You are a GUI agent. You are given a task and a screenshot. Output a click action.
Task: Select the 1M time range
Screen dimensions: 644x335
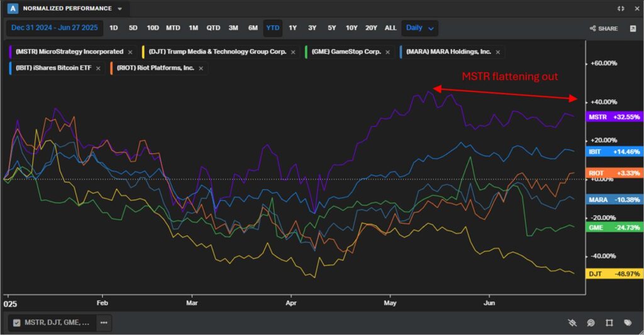194,28
